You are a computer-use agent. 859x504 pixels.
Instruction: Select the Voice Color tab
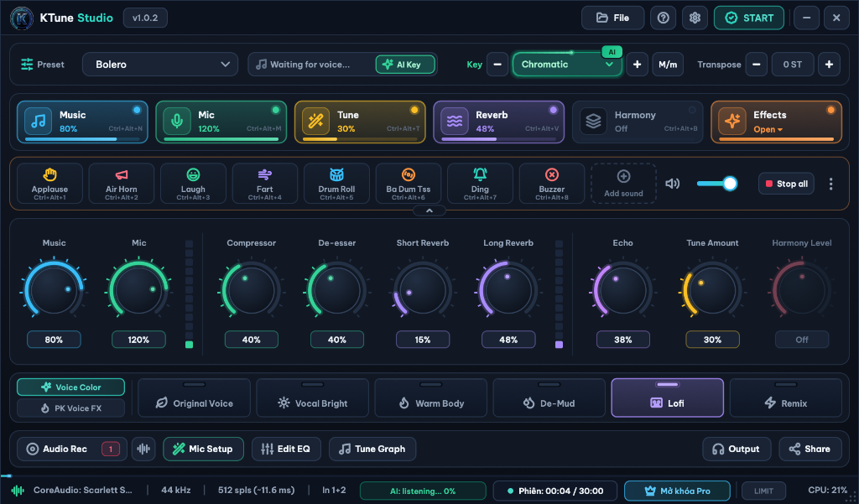tap(70, 387)
